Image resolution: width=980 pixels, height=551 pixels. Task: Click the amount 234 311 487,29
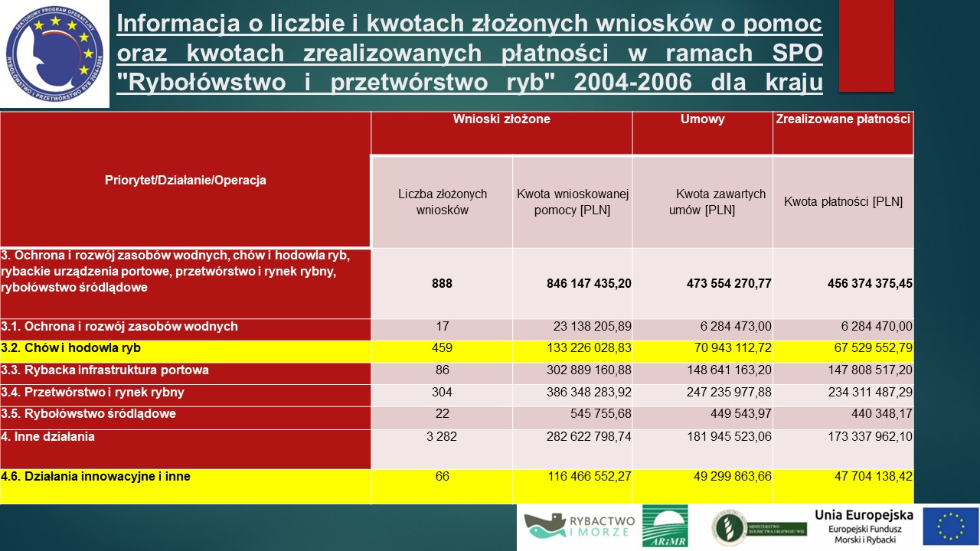coord(871,393)
